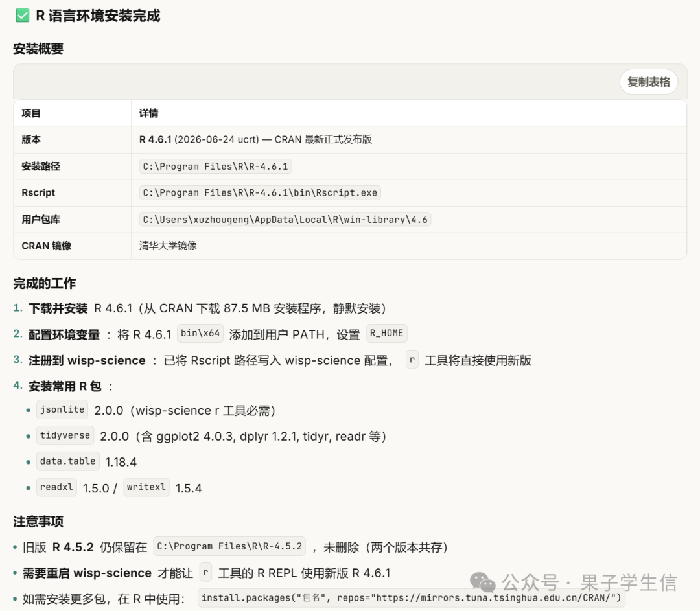This screenshot has width=700, height=611.
Task: Click the 复制表格 button
Action: coord(648,82)
